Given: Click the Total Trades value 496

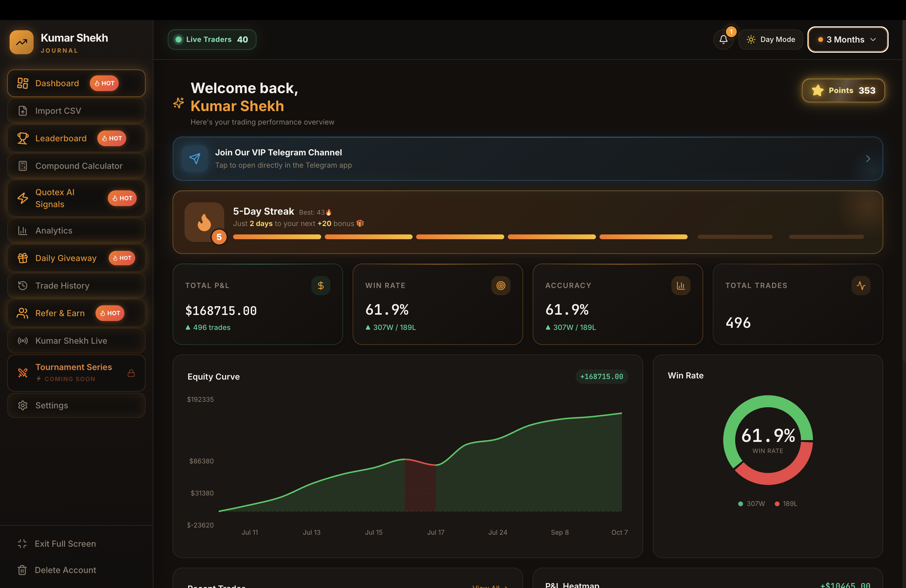Looking at the screenshot, I should point(738,323).
